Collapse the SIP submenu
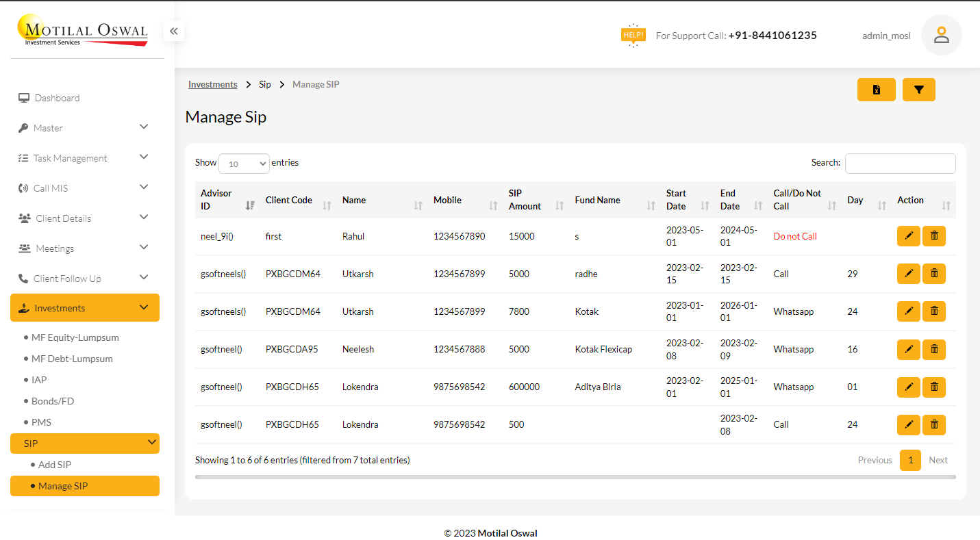This screenshot has height=540, width=980. click(85, 443)
